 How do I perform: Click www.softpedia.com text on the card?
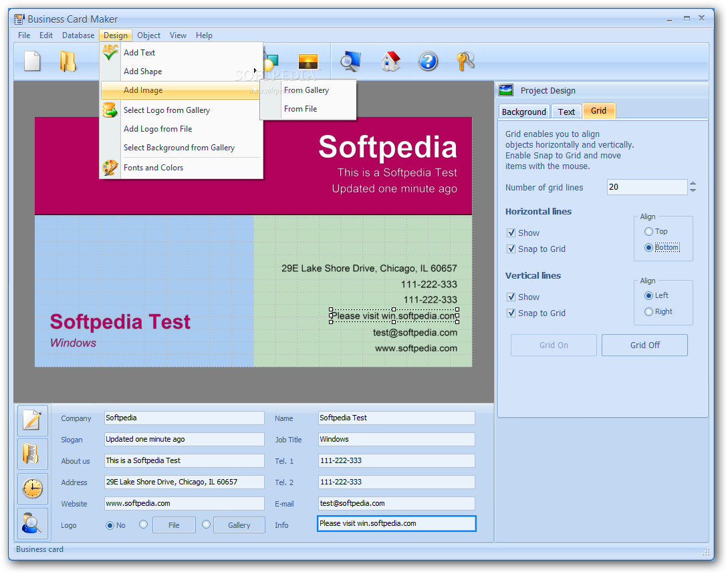click(x=416, y=349)
